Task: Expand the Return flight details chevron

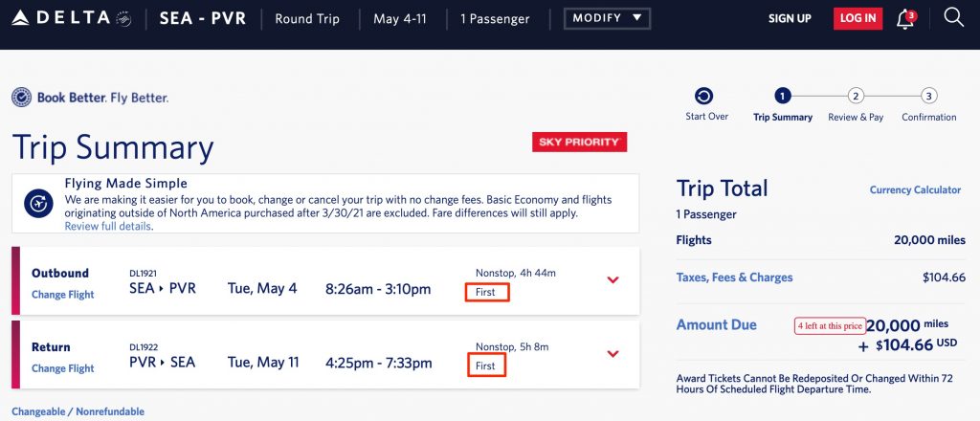Action: [613, 354]
